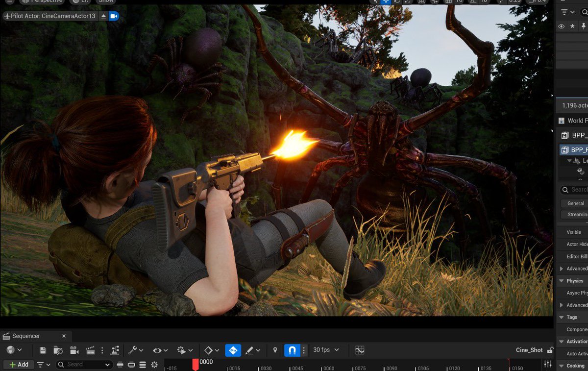Screen dimensions: 588x371
Task: Click the third stacked bars icon in Sequencer
Action: [143, 365]
